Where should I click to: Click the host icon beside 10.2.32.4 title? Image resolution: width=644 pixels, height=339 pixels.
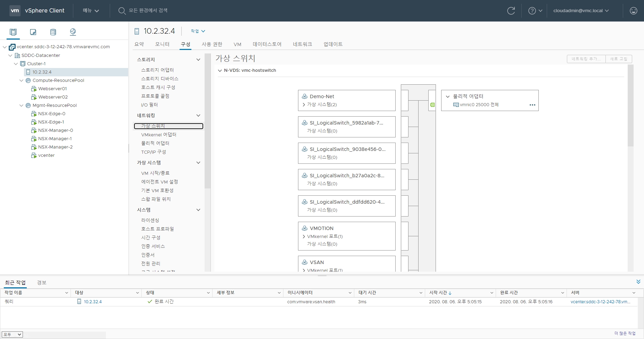coord(137,32)
